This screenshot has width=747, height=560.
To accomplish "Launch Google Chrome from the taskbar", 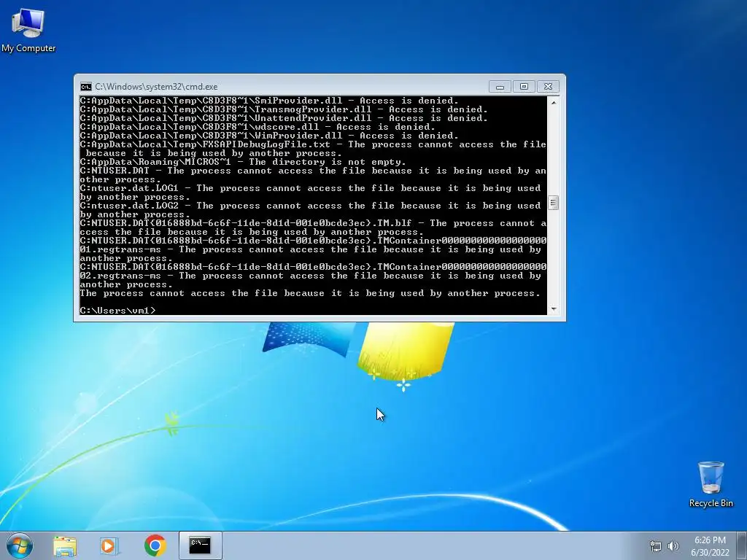I will click(155, 545).
